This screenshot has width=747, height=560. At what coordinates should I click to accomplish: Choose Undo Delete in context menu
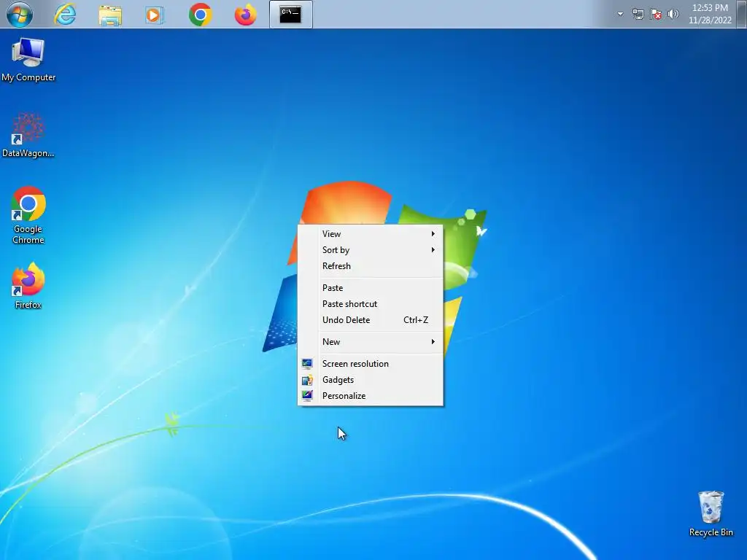(x=370, y=320)
